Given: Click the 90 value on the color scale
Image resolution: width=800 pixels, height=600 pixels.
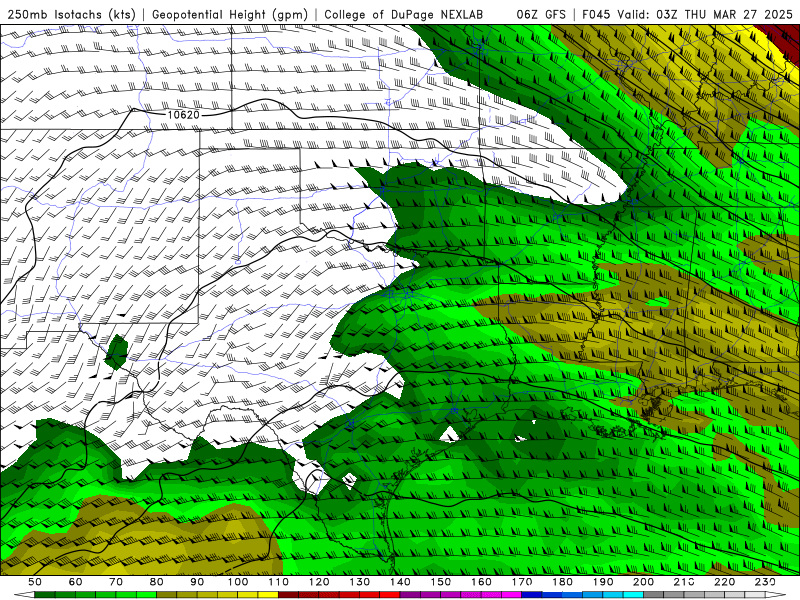Looking at the screenshot, I should tap(197, 582).
